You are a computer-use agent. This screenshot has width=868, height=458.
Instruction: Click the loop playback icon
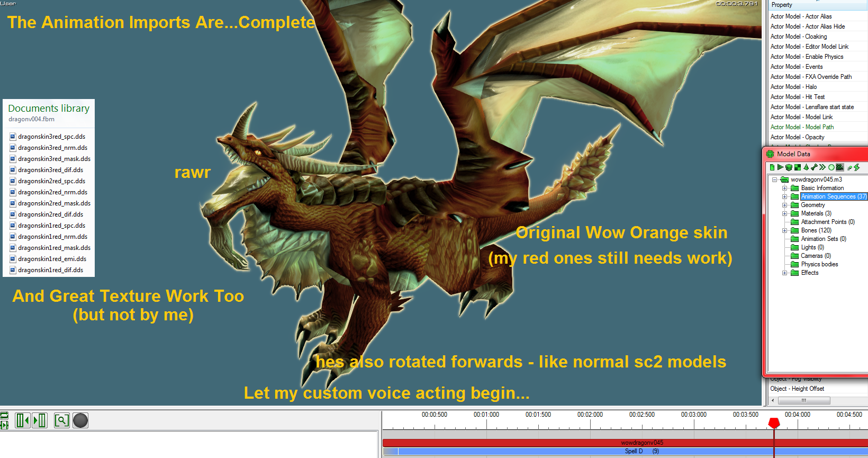pos(4,416)
